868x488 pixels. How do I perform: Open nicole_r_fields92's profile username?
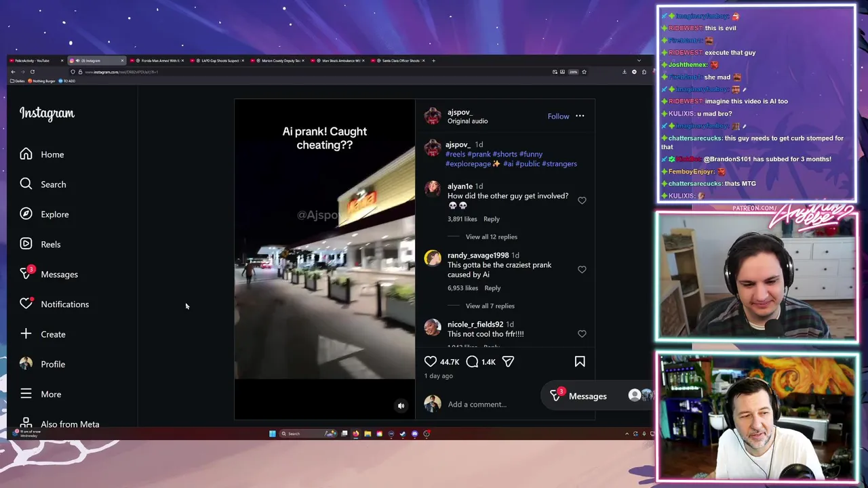tap(475, 325)
